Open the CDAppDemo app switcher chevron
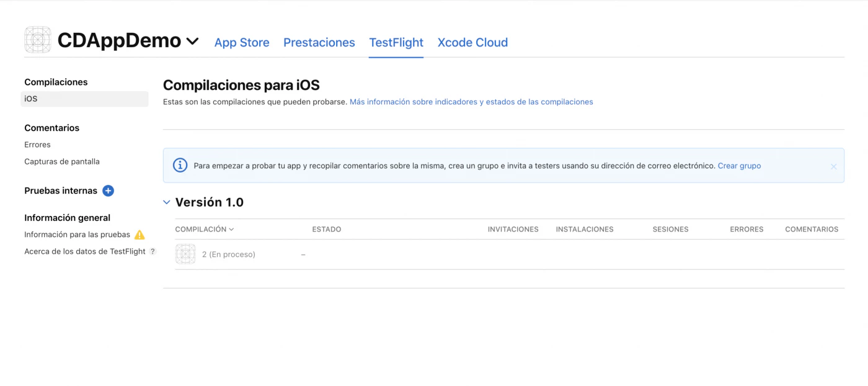The image size is (868, 386). pyautogui.click(x=192, y=41)
